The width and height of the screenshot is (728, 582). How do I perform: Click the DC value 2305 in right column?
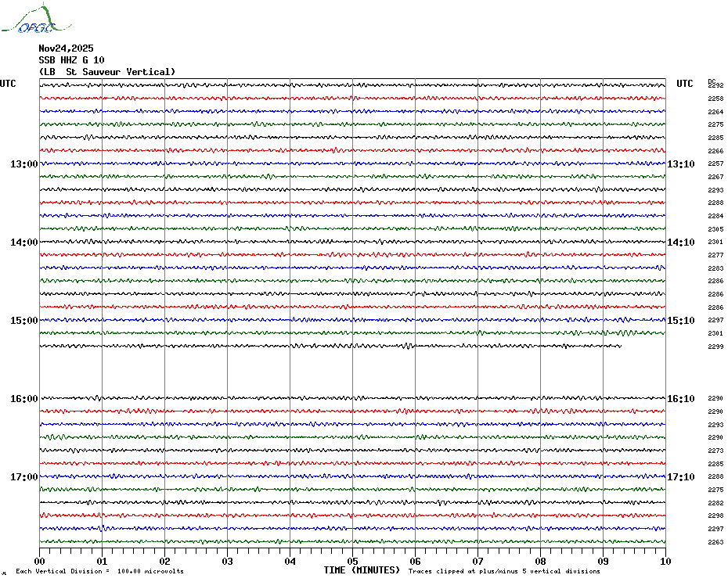click(x=715, y=229)
